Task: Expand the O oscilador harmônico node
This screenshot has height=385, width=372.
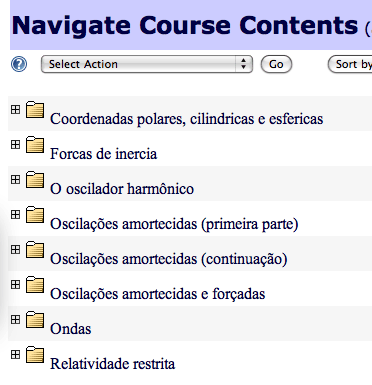Action: click(x=15, y=179)
